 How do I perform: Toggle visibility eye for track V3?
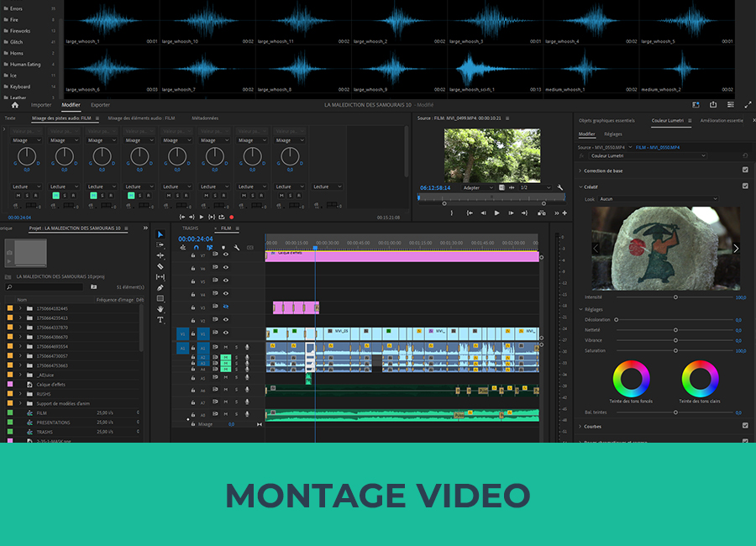coord(225,307)
